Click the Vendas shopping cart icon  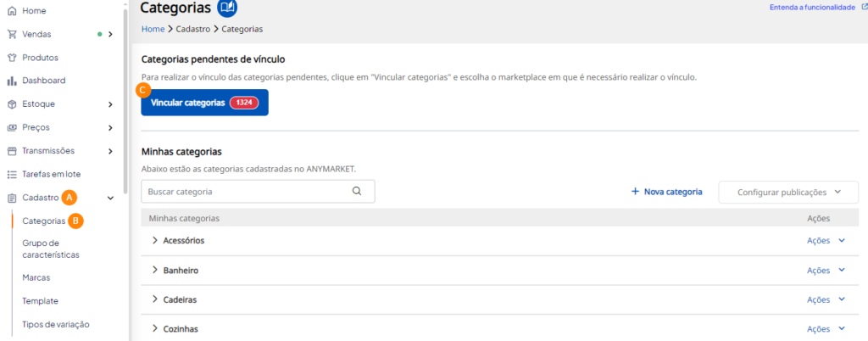click(12, 35)
